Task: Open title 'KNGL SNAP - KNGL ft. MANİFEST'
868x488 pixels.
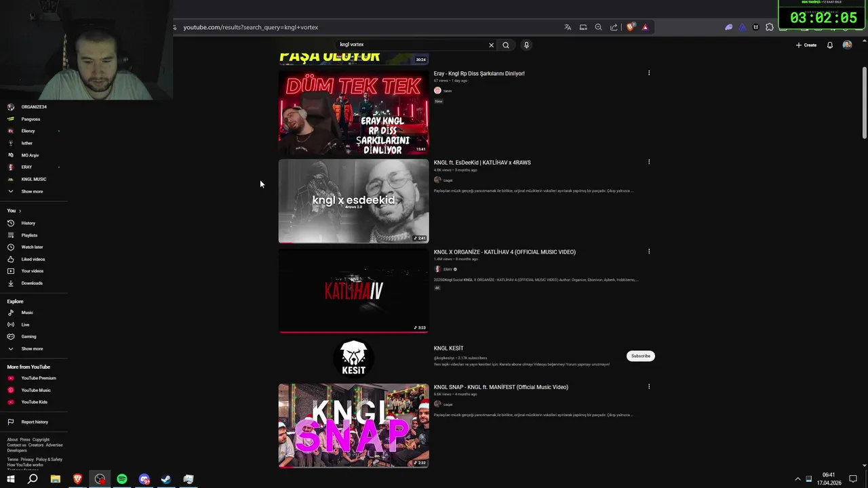Action: pyautogui.click(x=501, y=387)
